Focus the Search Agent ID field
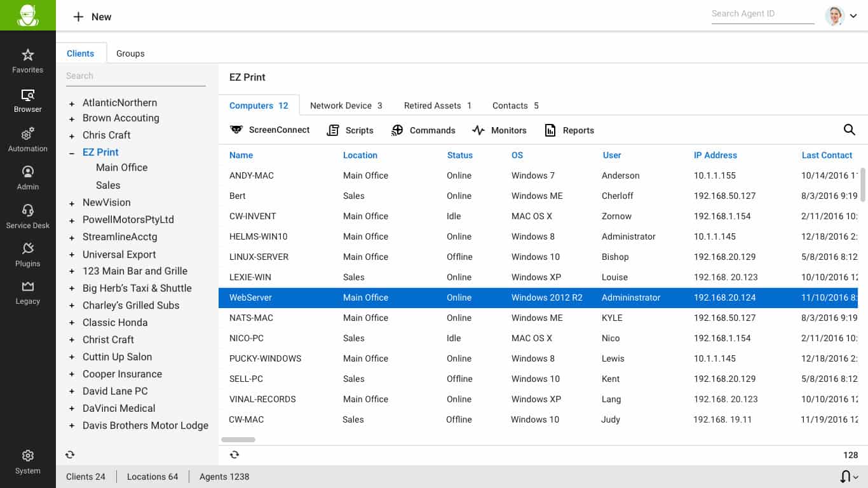The height and width of the screenshot is (488, 868). click(763, 14)
